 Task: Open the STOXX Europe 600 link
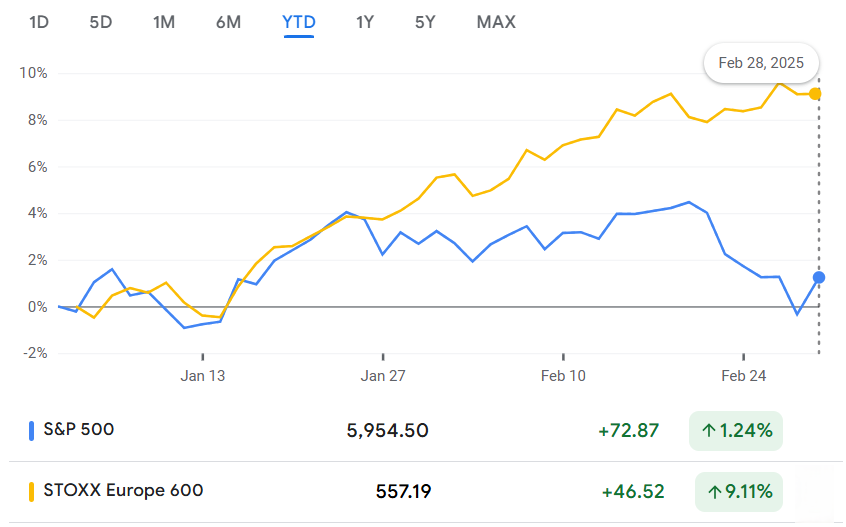click(123, 490)
